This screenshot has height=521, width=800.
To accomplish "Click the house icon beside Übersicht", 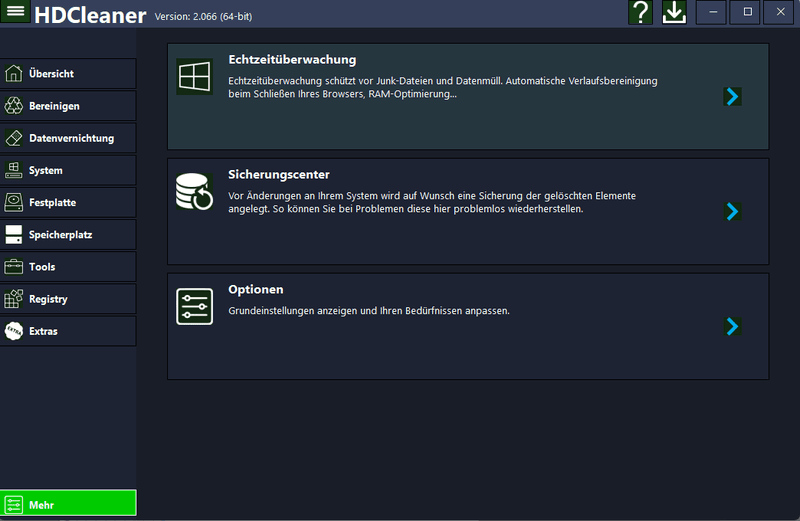I will (x=14, y=74).
